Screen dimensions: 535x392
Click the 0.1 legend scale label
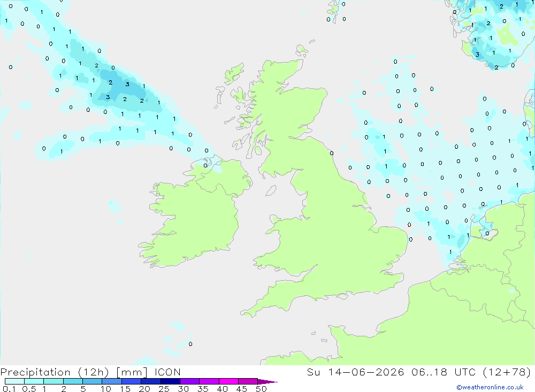pyautogui.click(x=9, y=389)
